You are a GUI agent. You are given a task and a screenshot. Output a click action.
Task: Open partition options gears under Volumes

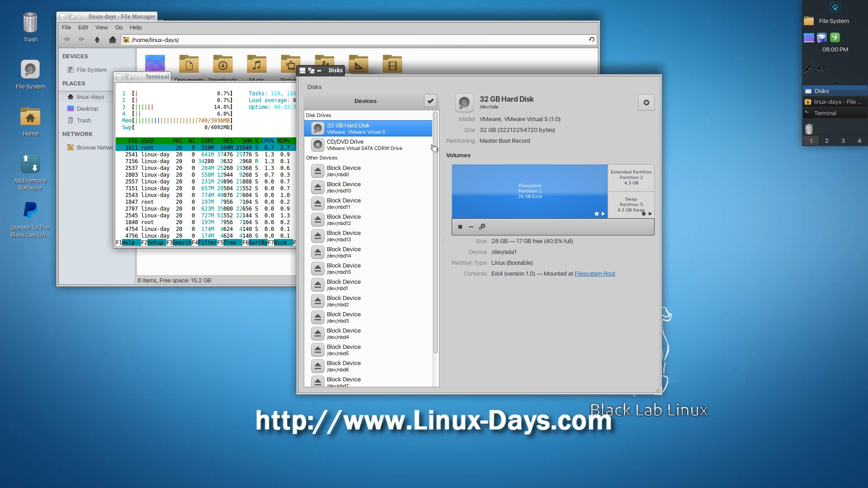[482, 227]
